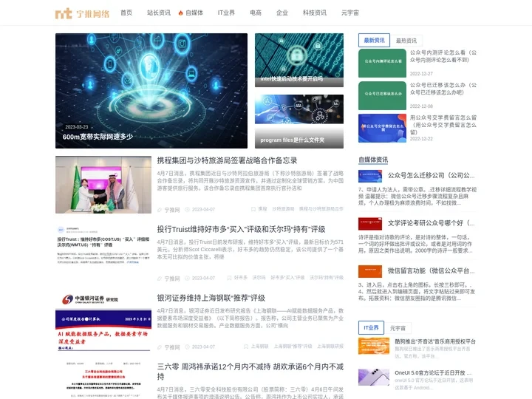The height and width of the screenshot is (399, 532).
Task: Click the flame icon beside 自媒体
Action: click(x=180, y=13)
